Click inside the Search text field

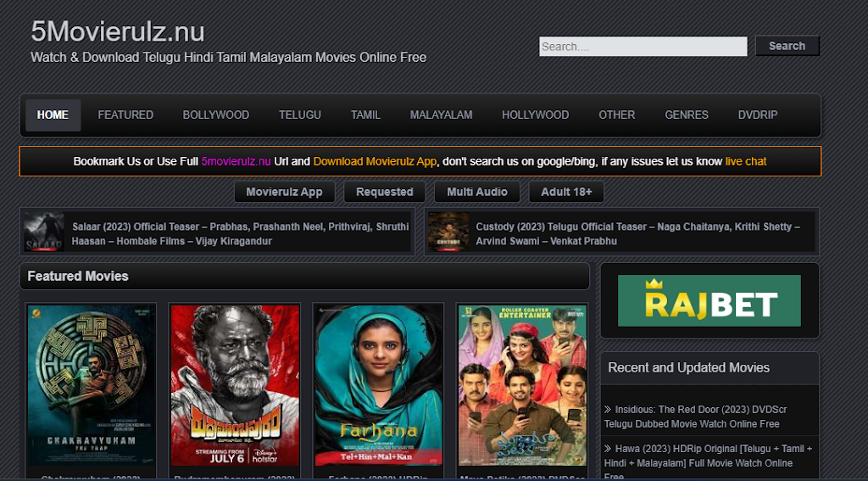(643, 47)
